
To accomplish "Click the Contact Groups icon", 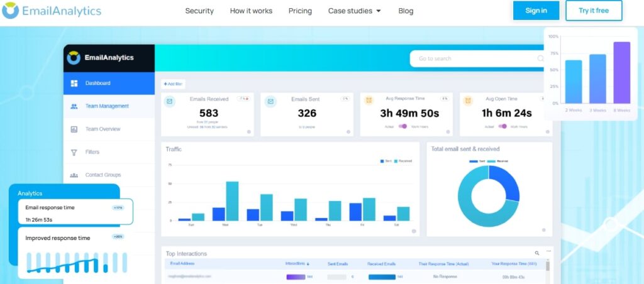I will pyautogui.click(x=74, y=175).
